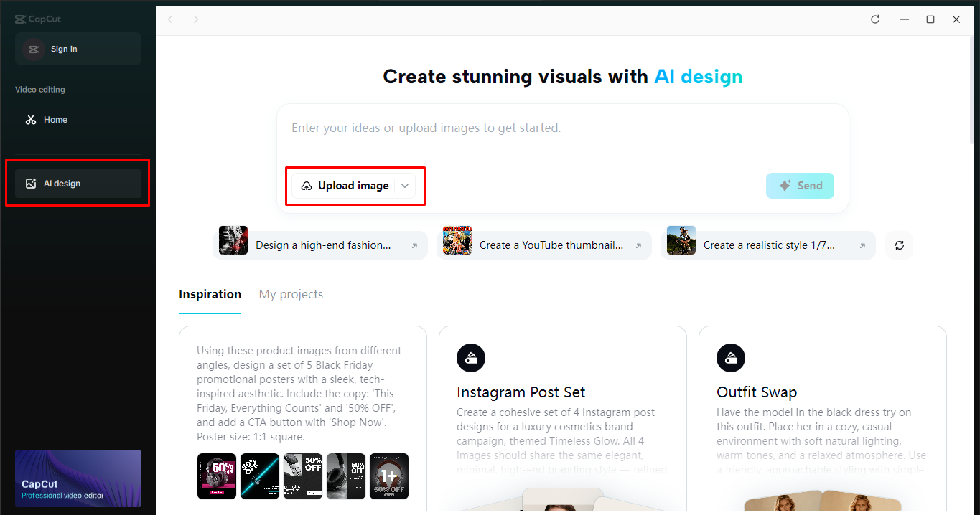Open the YouTube thumbnail prompt suggestion

pyautogui.click(x=543, y=245)
